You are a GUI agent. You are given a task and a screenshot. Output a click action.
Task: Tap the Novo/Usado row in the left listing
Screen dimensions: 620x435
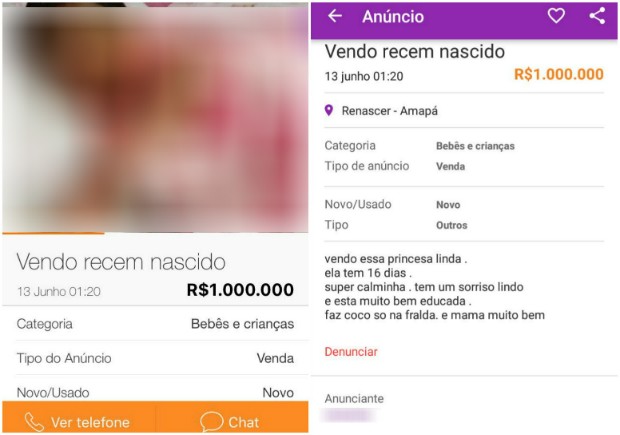pos(155,390)
